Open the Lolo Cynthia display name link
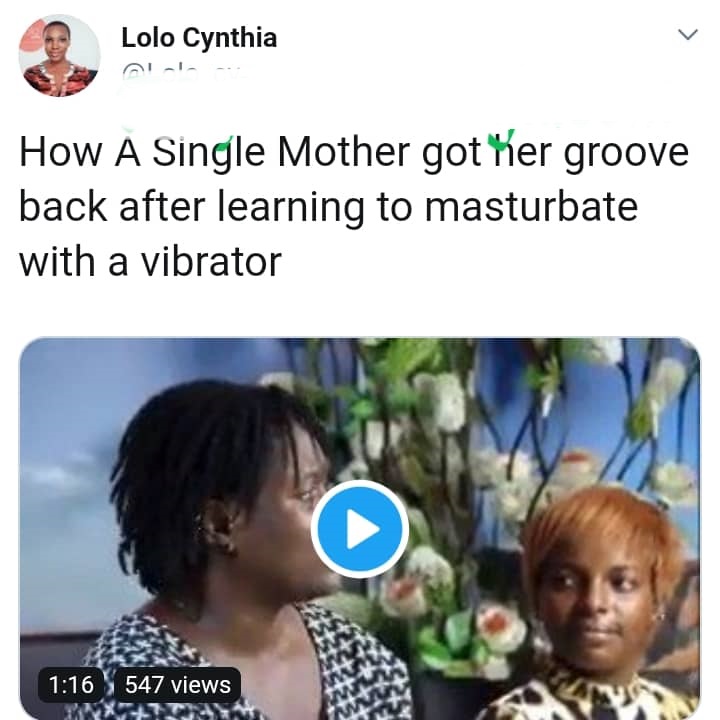The width and height of the screenshot is (720, 720). point(199,38)
